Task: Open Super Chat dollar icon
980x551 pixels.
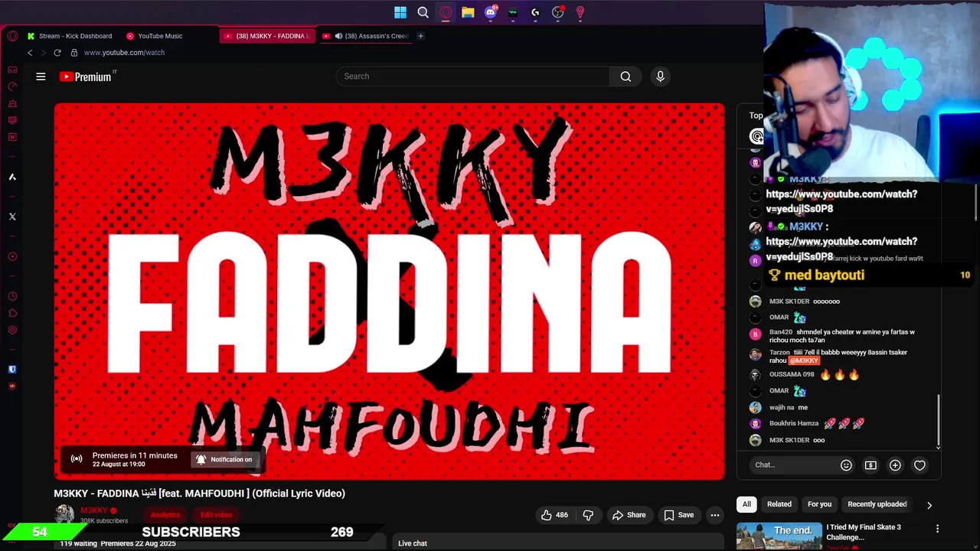Action: [x=871, y=465]
